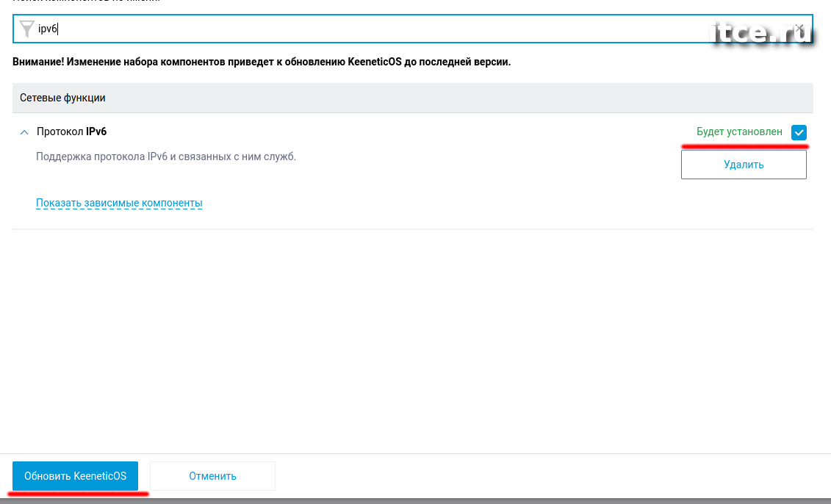Click the Удалить button
Viewport: 831px width, 504px height.
coord(744,165)
